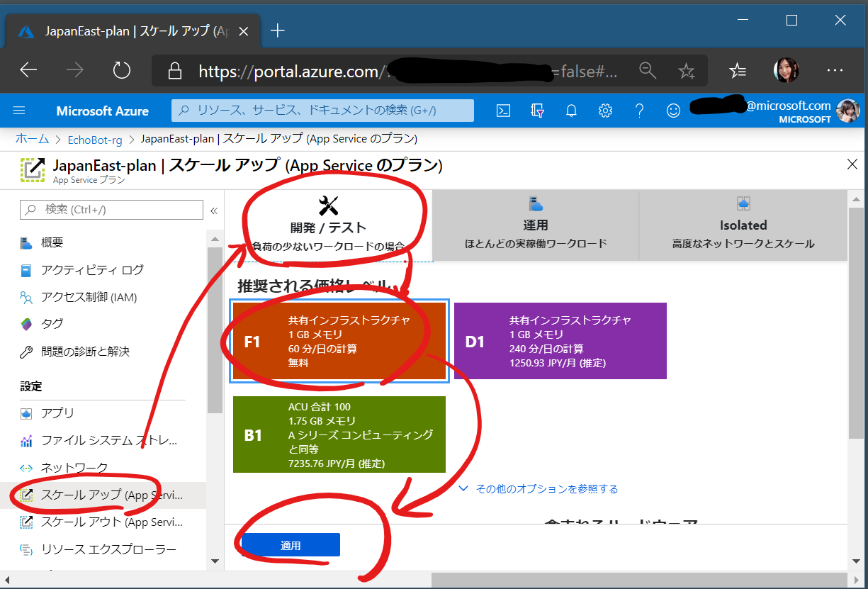Select the F1 free pricing tier
This screenshot has height=589, width=868.
click(339, 341)
